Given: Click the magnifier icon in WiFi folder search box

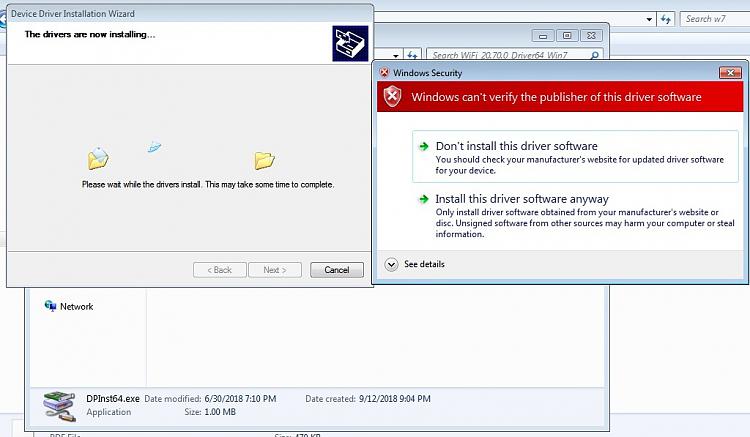Looking at the screenshot, I should pos(595,55).
